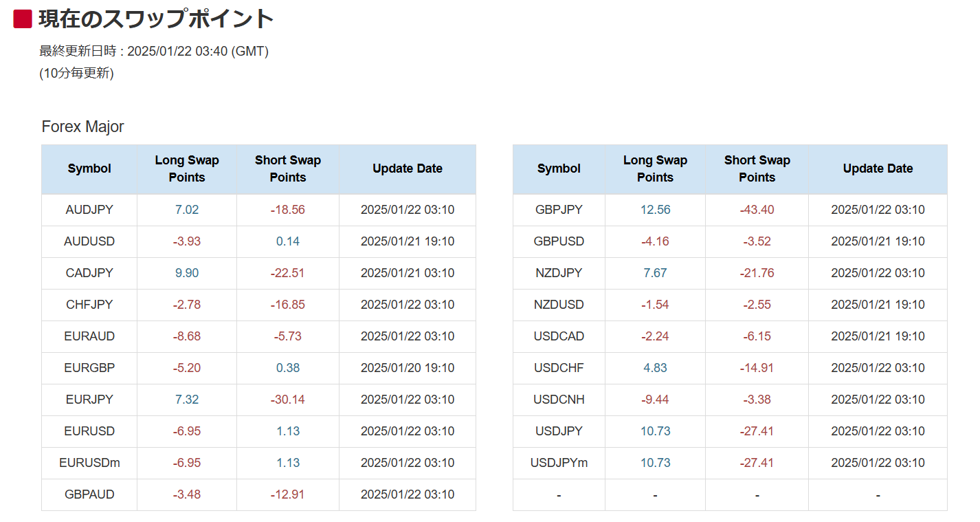Click Short Swap Points header in left table
The height and width of the screenshot is (522, 980).
(x=287, y=169)
